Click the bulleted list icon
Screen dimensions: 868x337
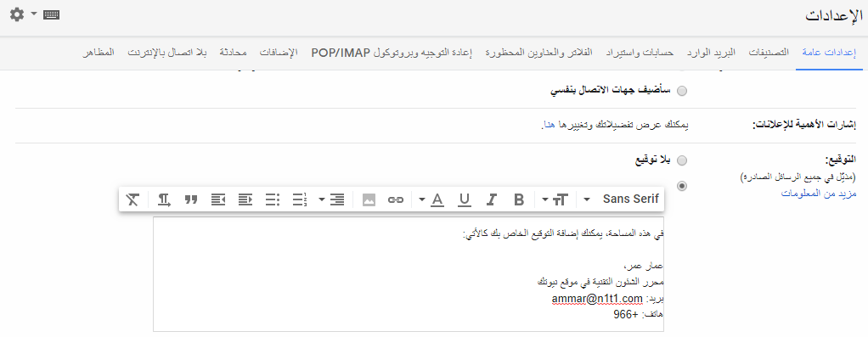pyautogui.click(x=273, y=199)
